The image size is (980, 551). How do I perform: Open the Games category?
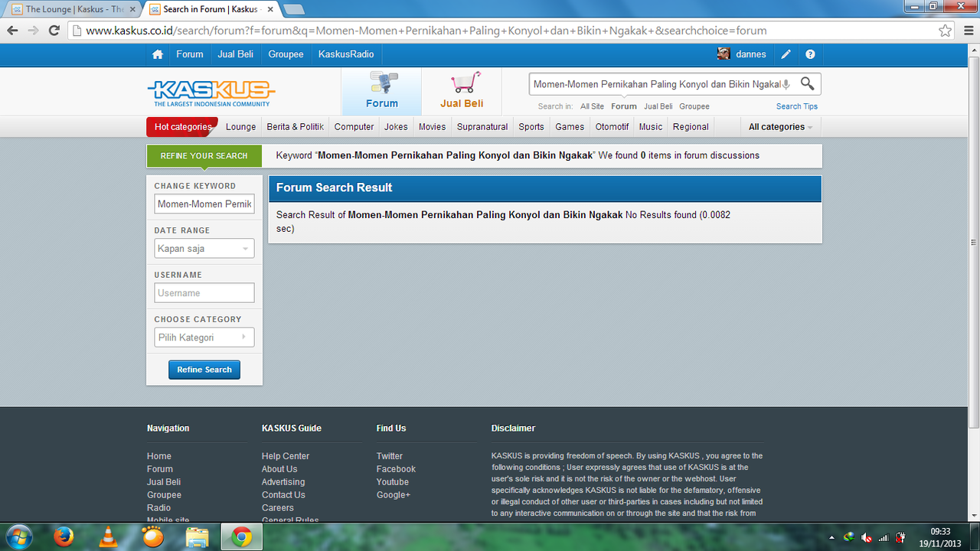coord(570,127)
